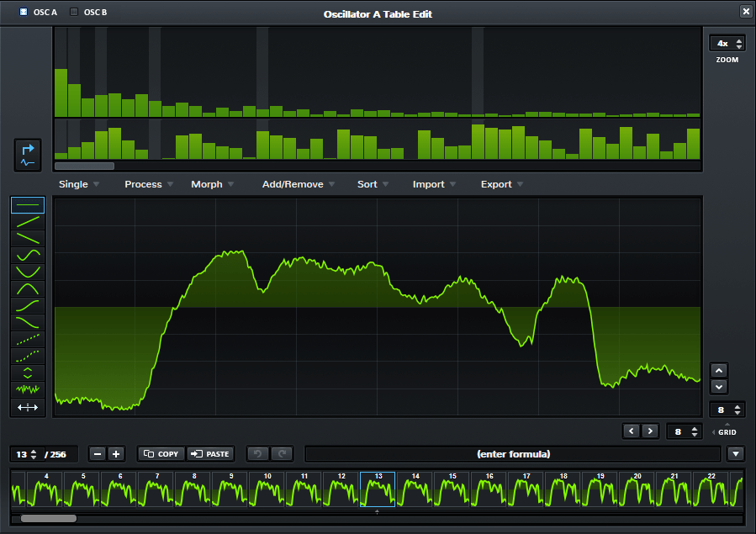The width and height of the screenshot is (756, 534).
Task: Select the vertical expand arrows tool
Action: coord(27,373)
